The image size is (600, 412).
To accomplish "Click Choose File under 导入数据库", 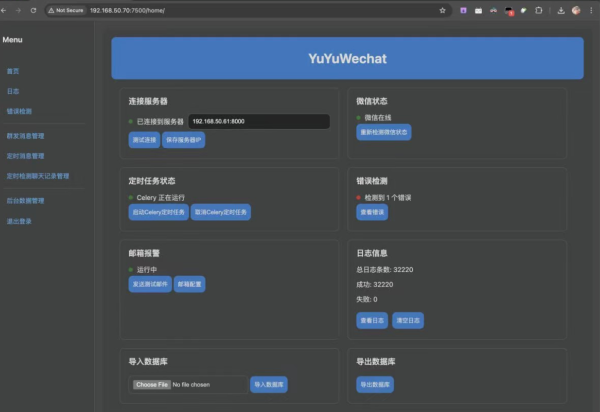I will (x=151, y=384).
